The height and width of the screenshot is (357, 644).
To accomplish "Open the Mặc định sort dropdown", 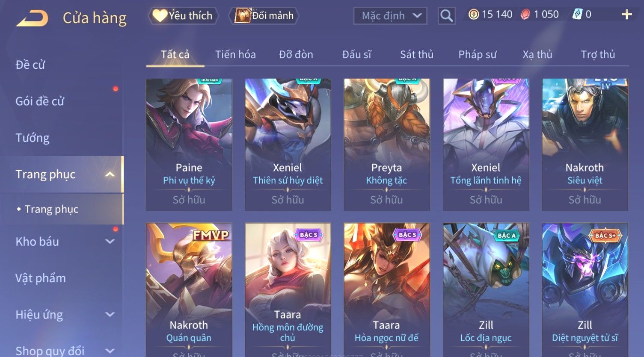I will click(x=390, y=16).
